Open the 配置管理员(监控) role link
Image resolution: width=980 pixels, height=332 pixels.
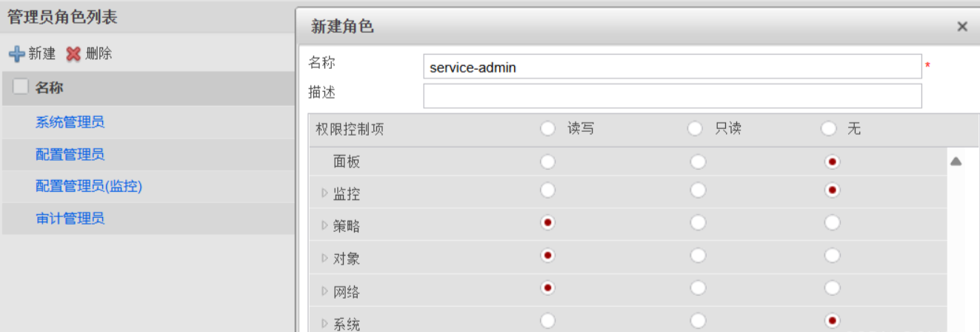pyautogui.click(x=89, y=186)
